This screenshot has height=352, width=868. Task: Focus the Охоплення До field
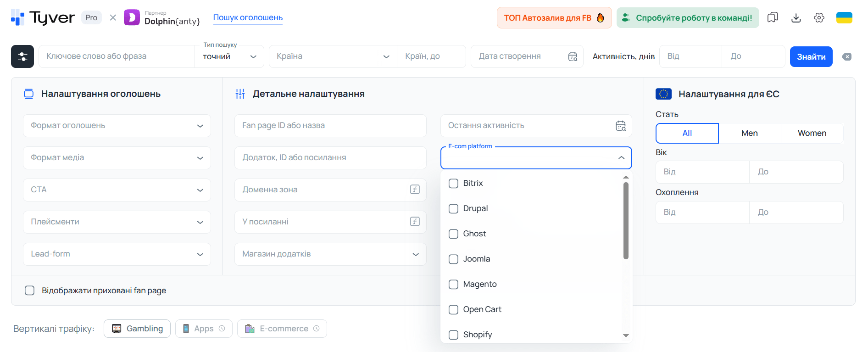click(796, 212)
